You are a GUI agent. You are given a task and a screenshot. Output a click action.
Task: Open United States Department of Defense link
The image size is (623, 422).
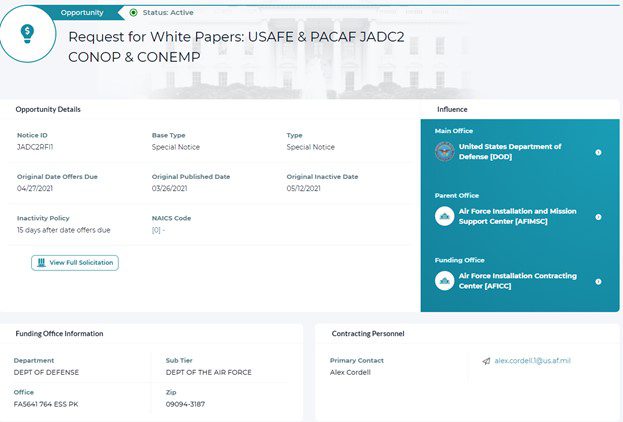click(509, 152)
